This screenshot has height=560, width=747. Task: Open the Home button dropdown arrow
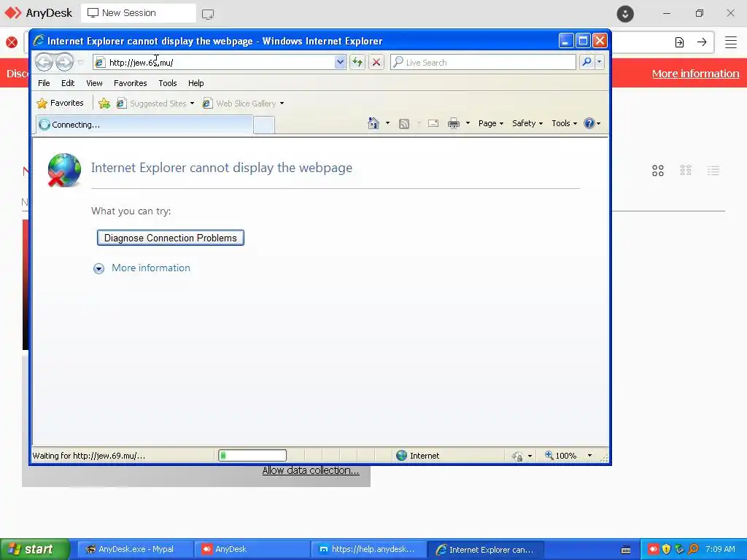pyautogui.click(x=387, y=123)
